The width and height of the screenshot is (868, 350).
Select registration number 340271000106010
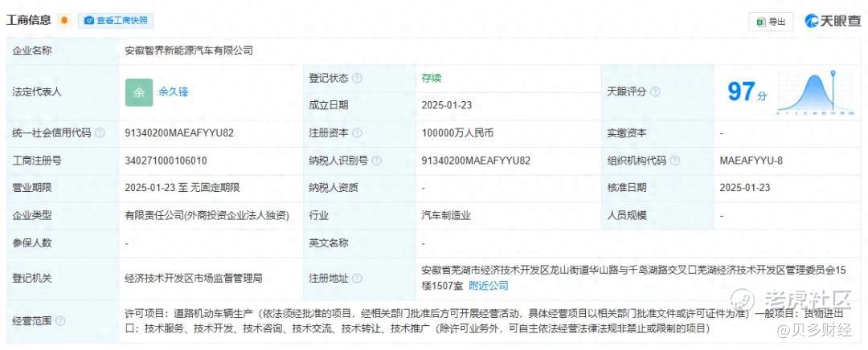coord(166,161)
